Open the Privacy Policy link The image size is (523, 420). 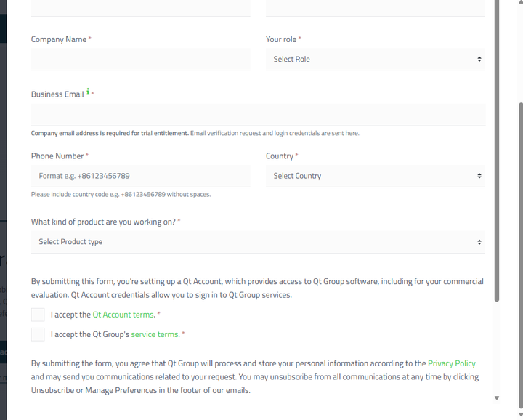[451, 363]
